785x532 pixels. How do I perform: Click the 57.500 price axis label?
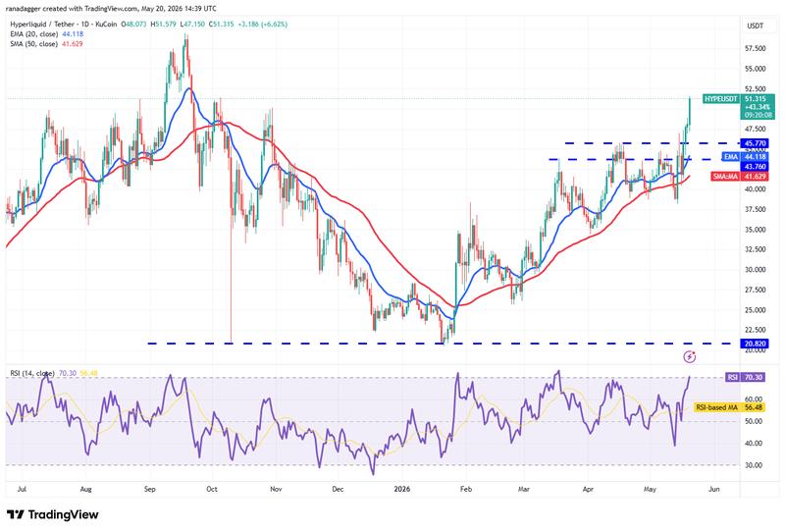point(755,49)
